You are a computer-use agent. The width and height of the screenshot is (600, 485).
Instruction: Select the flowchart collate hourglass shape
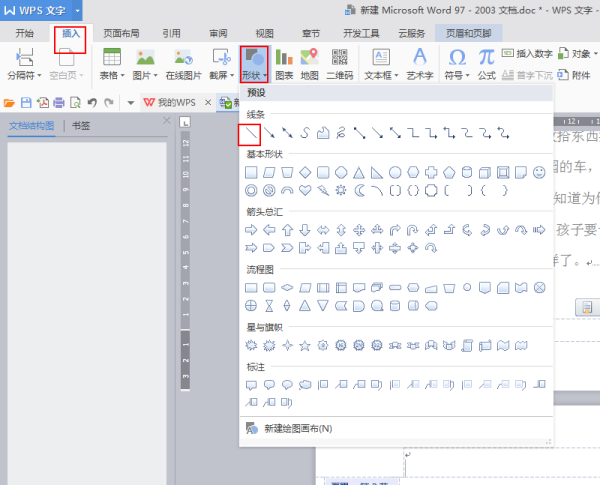[269, 306]
